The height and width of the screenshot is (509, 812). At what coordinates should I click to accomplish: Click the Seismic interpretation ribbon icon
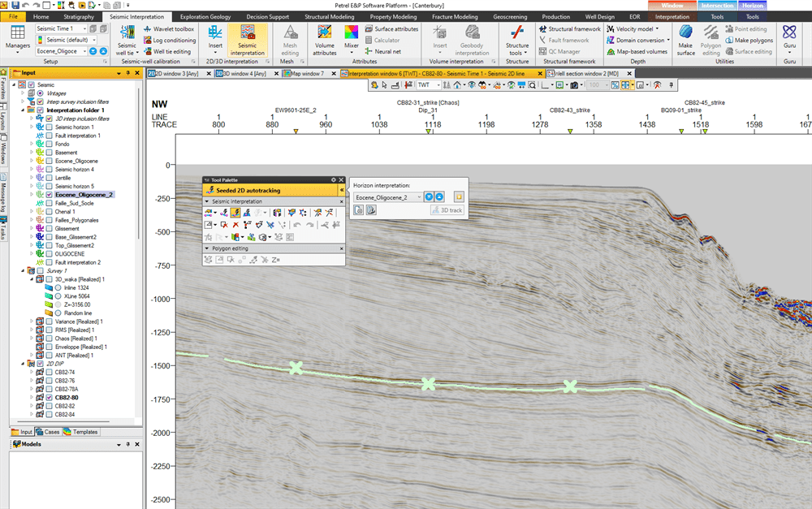(248, 42)
